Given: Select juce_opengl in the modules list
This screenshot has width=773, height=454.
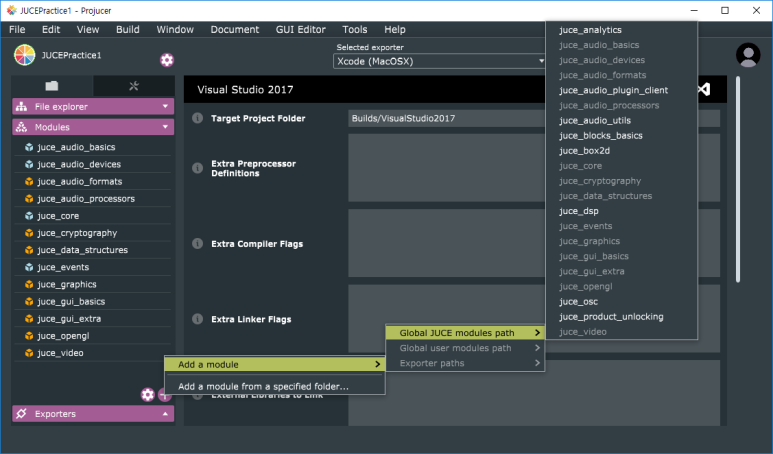Looking at the screenshot, I should click(x=93, y=336).
